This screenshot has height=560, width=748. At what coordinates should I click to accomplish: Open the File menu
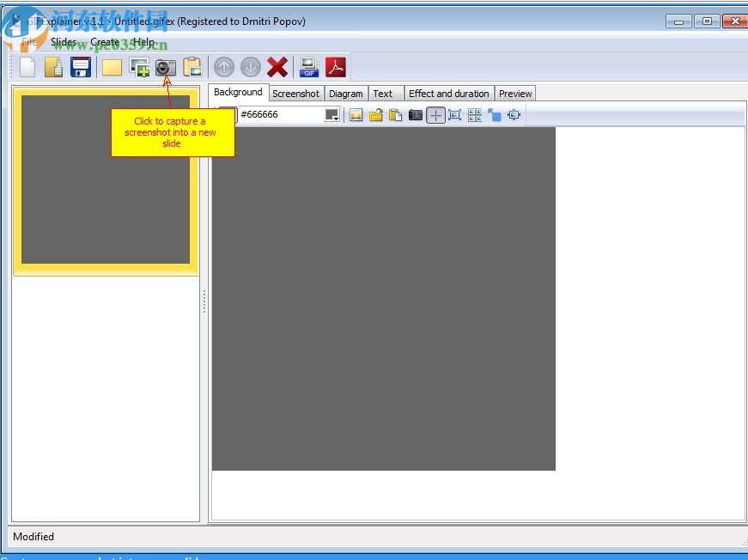28,41
